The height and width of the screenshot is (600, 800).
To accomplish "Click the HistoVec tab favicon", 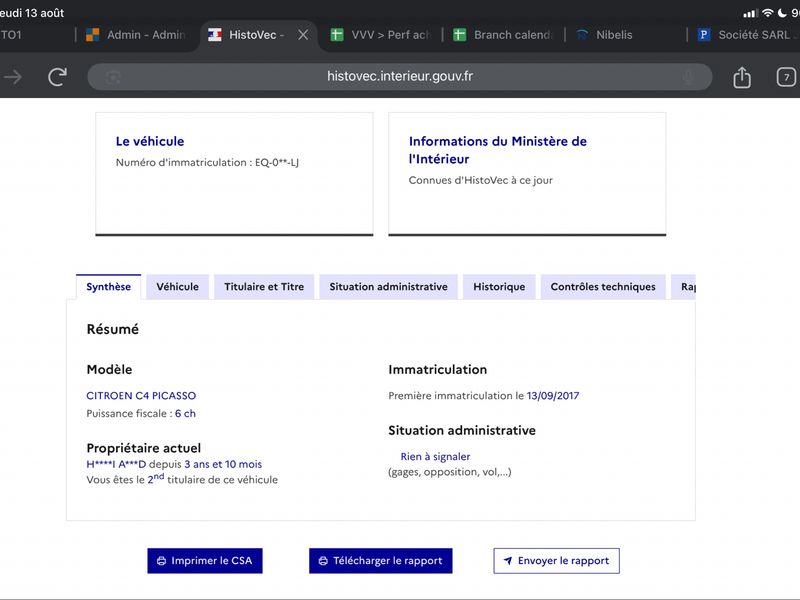I will [x=215, y=35].
